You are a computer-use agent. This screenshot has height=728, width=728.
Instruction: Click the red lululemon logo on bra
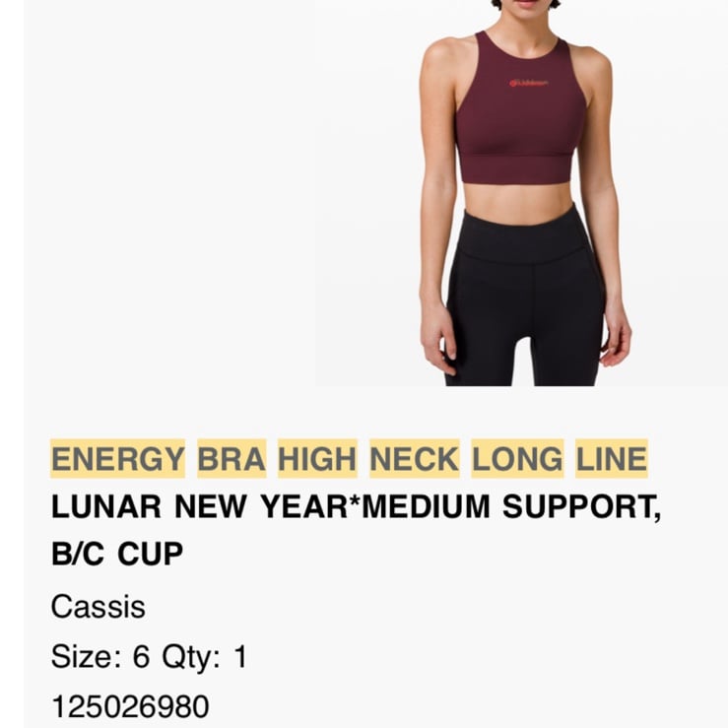coord(528,84)
